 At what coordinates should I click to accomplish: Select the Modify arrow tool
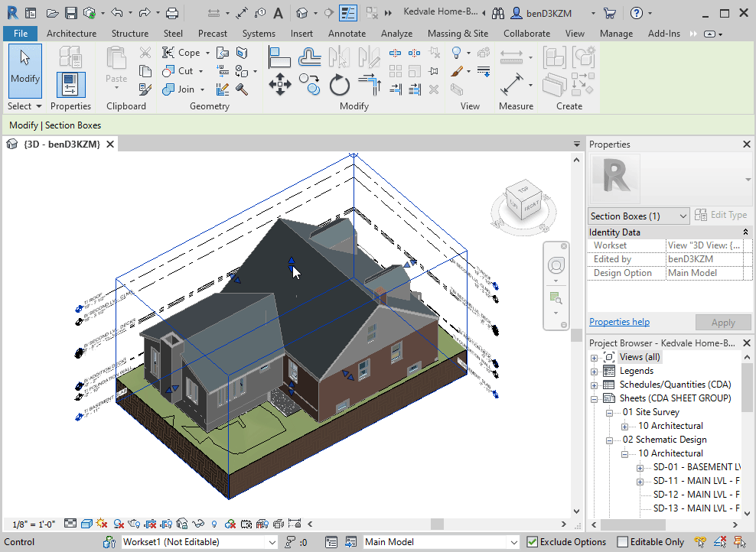point(25,71)
